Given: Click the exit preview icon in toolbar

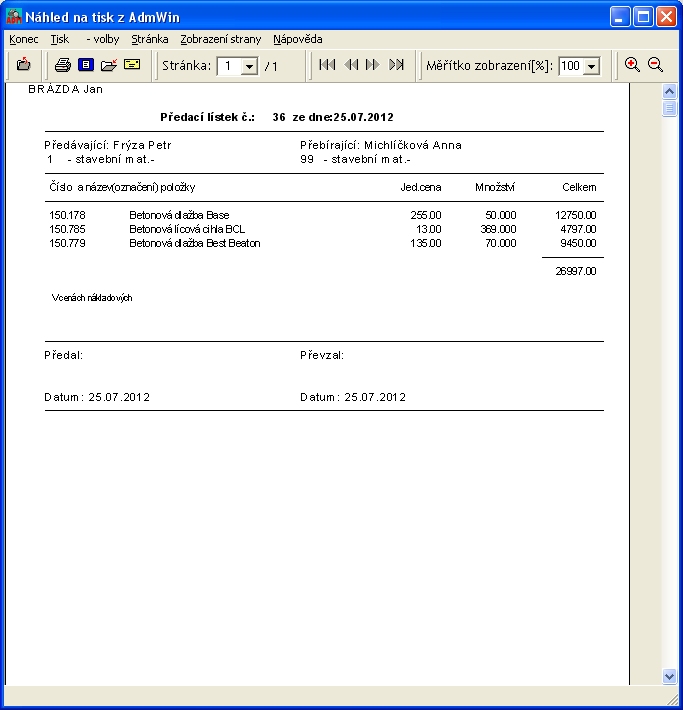Looking at the screenshot, I should pos(24,65).
